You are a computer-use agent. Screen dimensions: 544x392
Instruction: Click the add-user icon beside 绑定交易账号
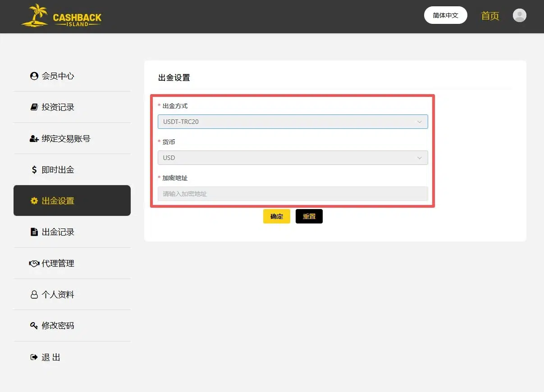click(34, 139)
